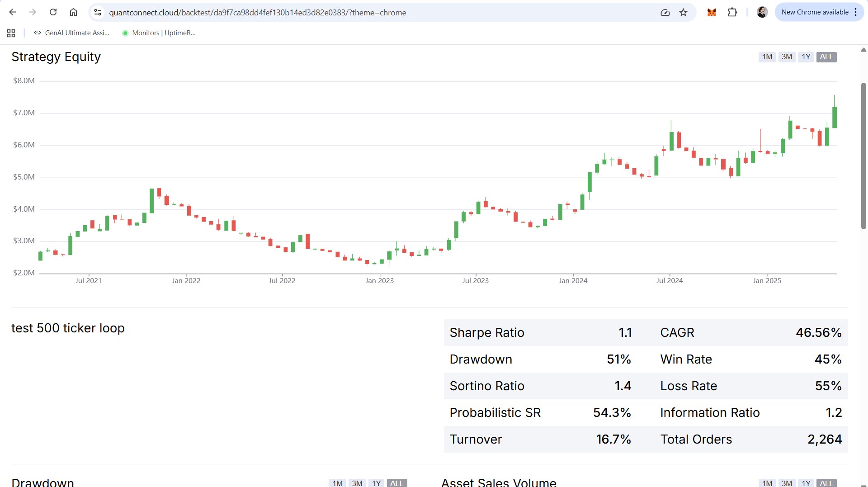Click the Probabilistic SR value 54.3%
The image size is (868, 487).
612,413
